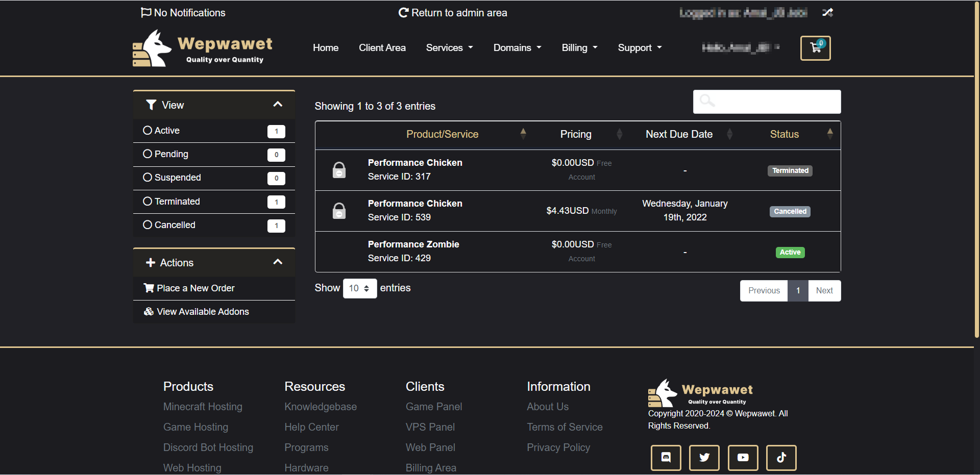
Task: Click the cart icon beside Place a New Order
Action: click(149, 288)
